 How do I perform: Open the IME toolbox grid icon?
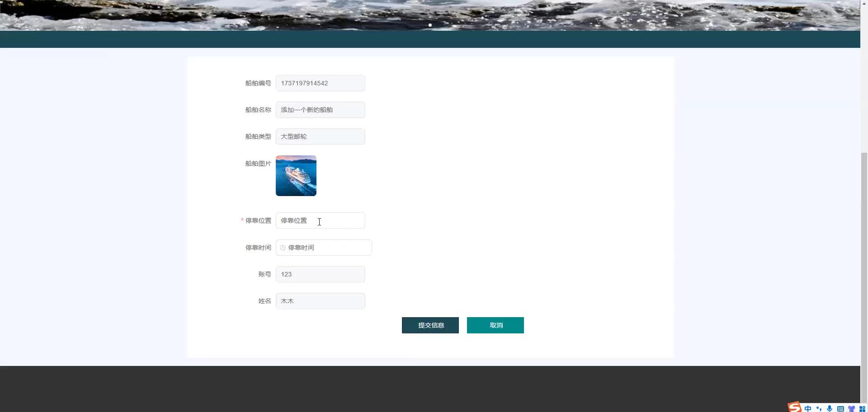(862, 408)
